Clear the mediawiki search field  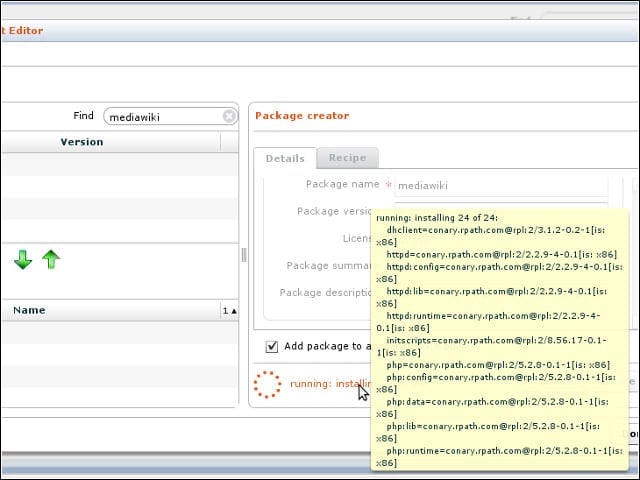click(x=229, y=116)
